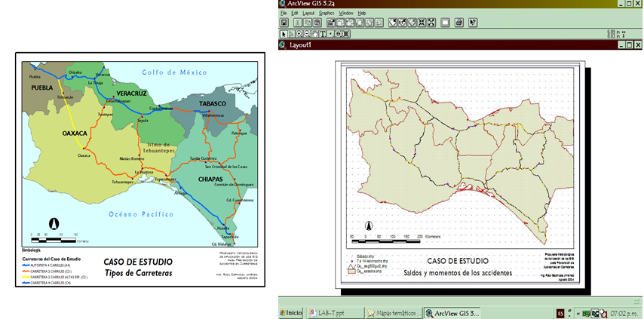Open the Layout menu
Viewport: 644px width, 319px height.
point(308,14)
